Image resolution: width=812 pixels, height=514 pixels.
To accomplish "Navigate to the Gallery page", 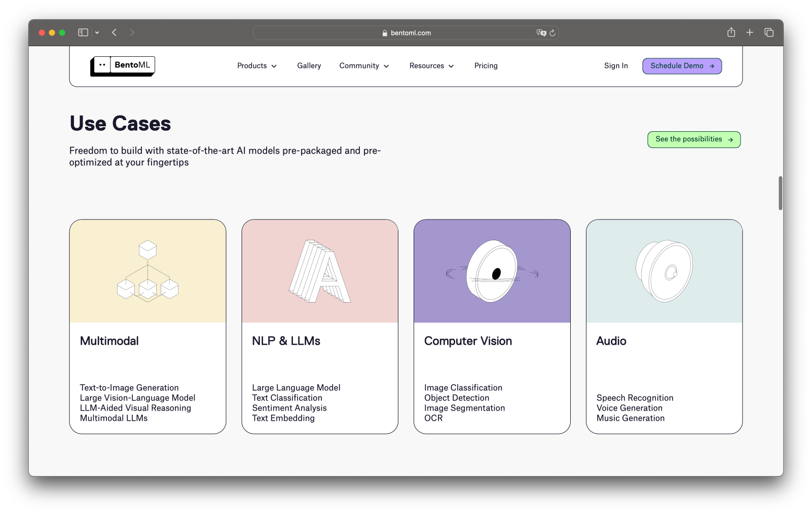I will coord(309,66).
